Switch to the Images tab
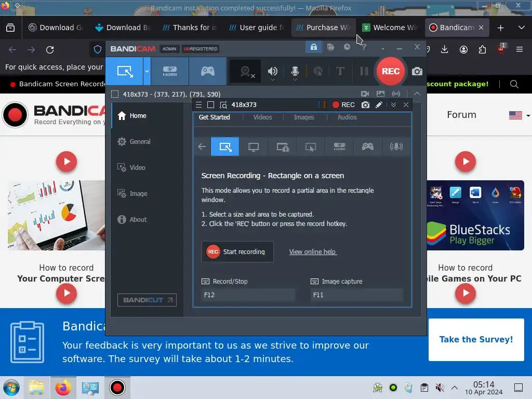The width and height of the screenshot is (532, 399). pyautogui.click(x=303, y=117)
